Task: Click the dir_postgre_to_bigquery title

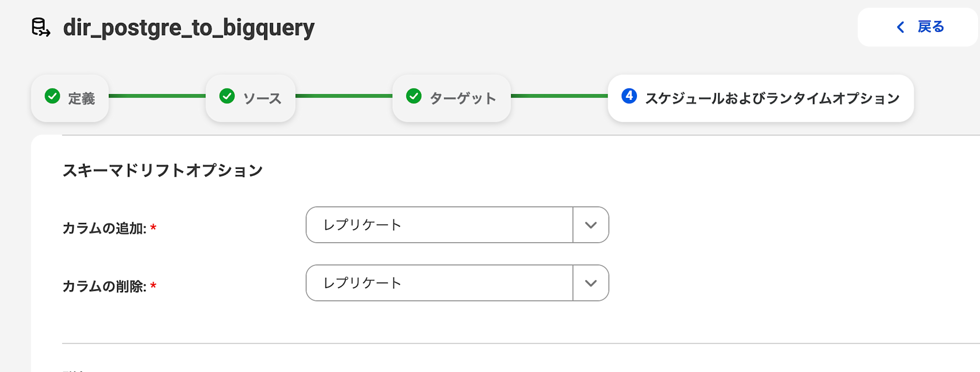Action: [188, 28]
